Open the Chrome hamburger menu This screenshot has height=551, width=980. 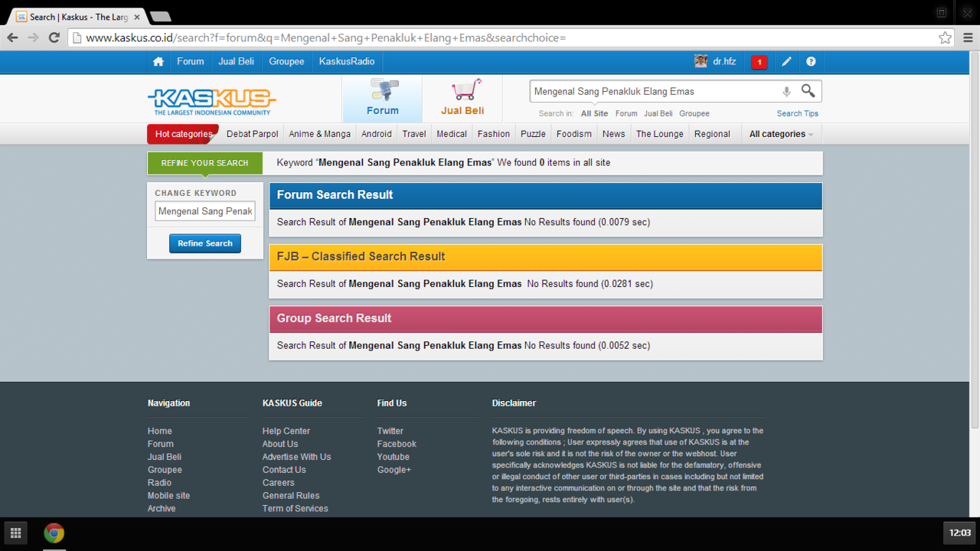(x=968, y=37)
